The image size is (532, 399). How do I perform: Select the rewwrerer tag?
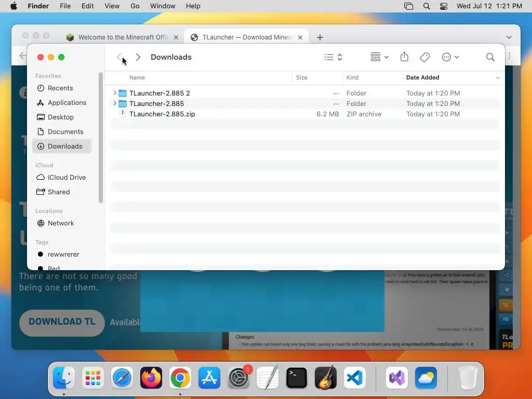62,255
